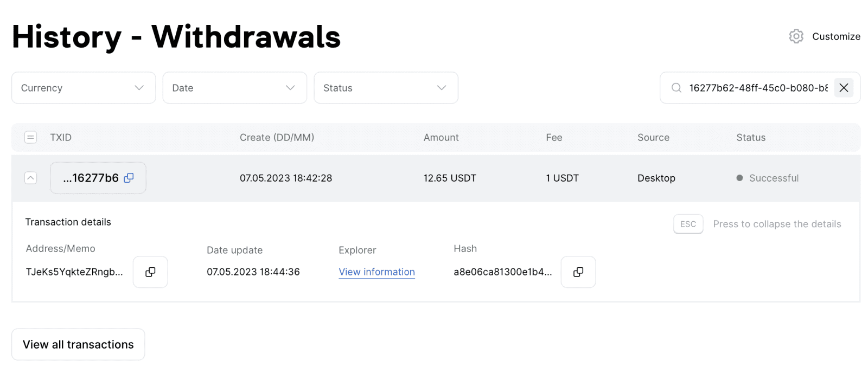This screenshot has width=868, height=379.
Task: Click the search magnifier icon
Action: point(676,88)
